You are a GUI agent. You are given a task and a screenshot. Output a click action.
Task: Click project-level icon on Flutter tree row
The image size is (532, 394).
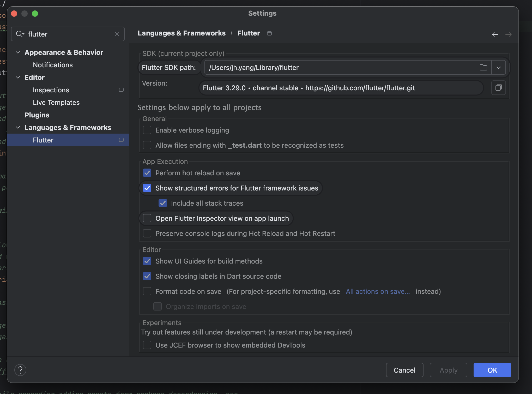(x=121, y=140)
